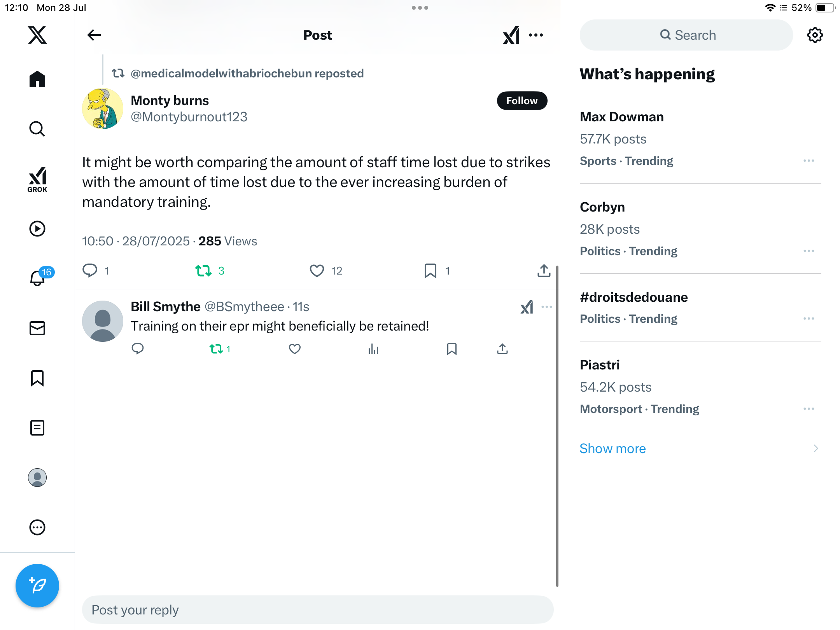Viewport: 840px width, 630px height.
Task: Compose a new post with the blue button
Action: click(x=37, y=586)
